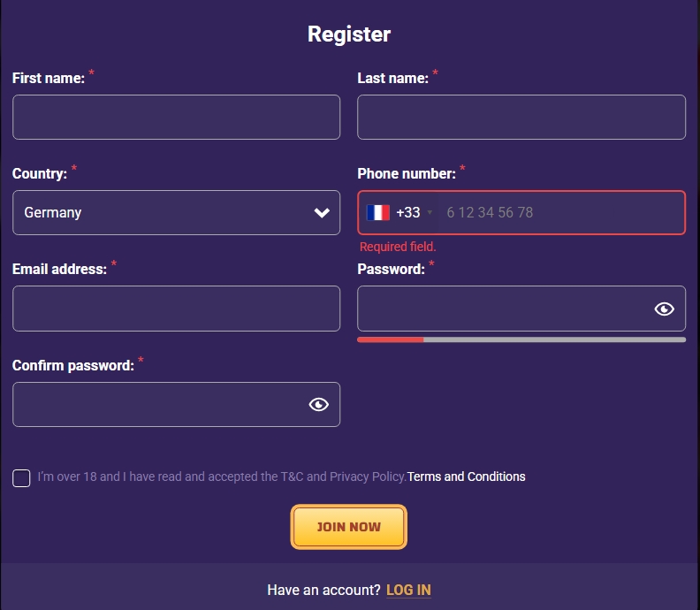Click into the Email address field
Viewport: 700px width, 610px height.
(x=176, y=309)
